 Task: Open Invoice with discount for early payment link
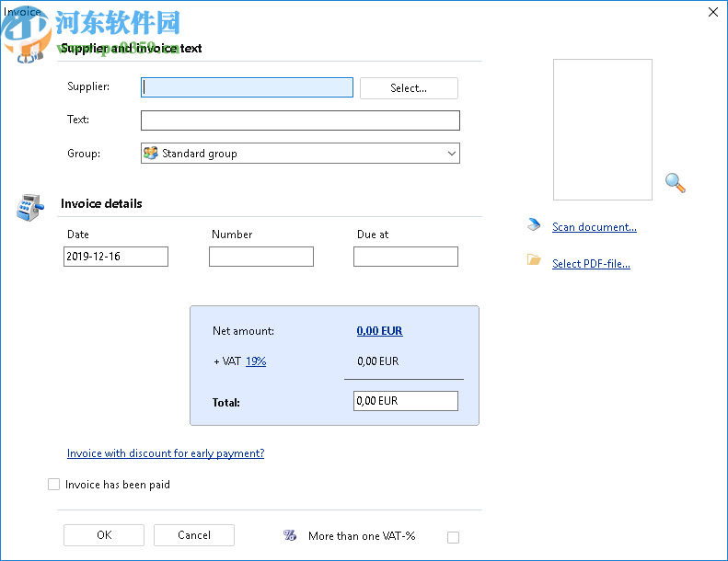tap(166, 453)
